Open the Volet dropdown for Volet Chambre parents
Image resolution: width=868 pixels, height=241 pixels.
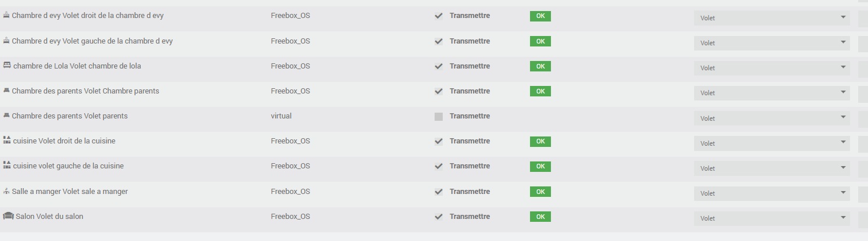point(771,93)
